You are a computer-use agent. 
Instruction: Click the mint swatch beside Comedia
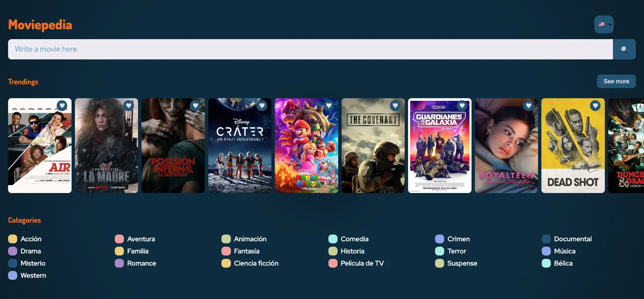[333, 239]
